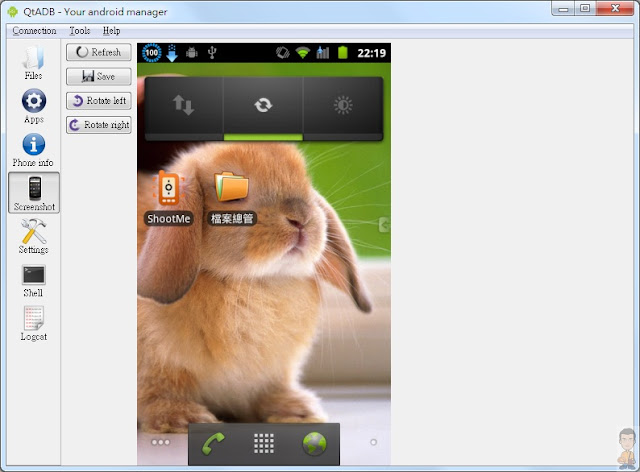The image size is (640, 472).
Task: Click the QtADB Android logo in title bar
Action: tap(13, 12)
